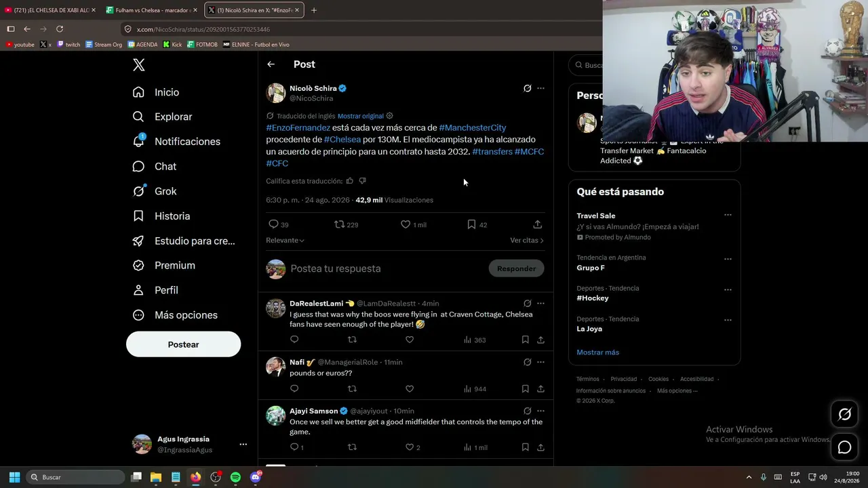Like the main post with 1 mil likes

(413, 224)
